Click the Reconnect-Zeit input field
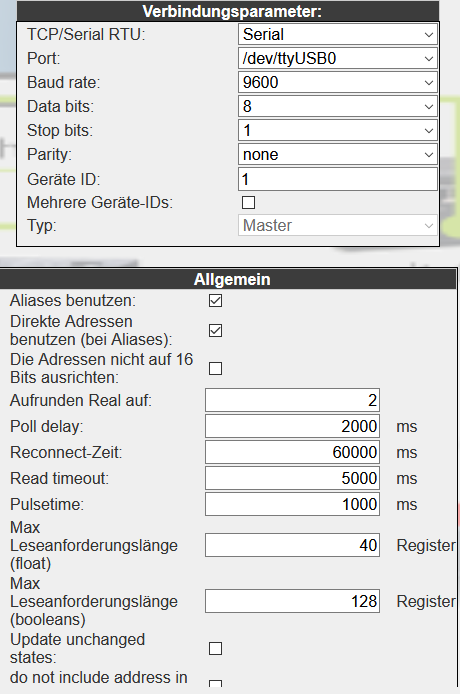Image resolution: width=460 pixels, height=694 pixels. pos(292,452)
